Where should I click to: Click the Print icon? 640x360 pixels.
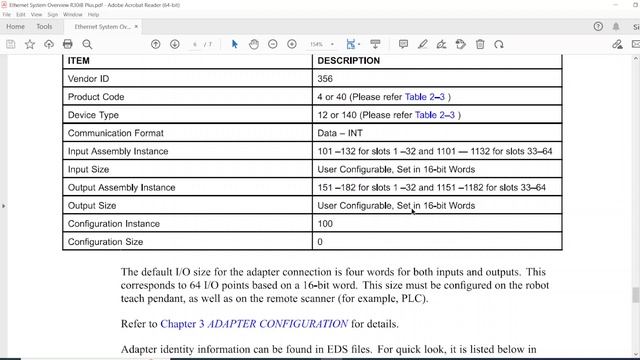click(x=68, y=44)
